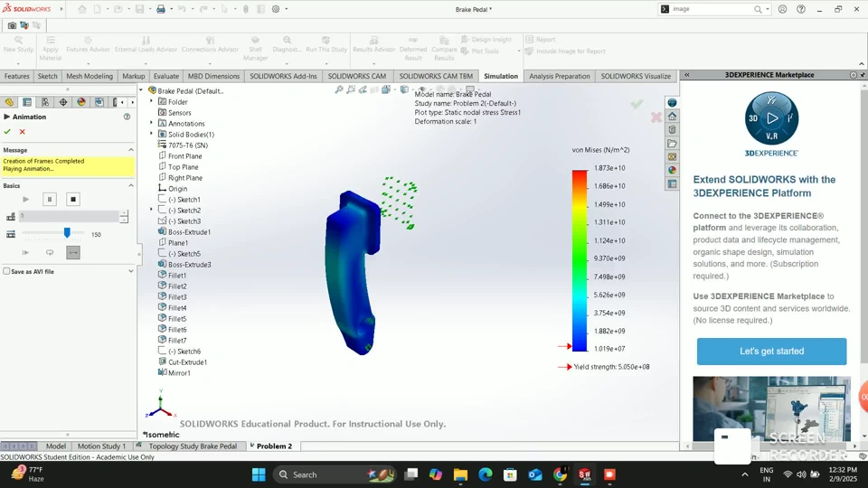868x488 pixels.
Task: Enable the Save as AVI file checkbox
Action: point(6,271)
